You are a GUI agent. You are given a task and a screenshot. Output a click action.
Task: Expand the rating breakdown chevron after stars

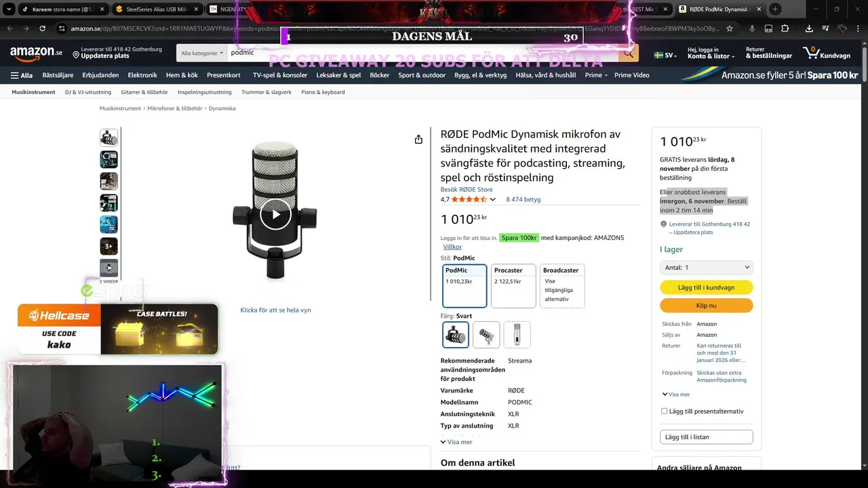tap(492, 199)
